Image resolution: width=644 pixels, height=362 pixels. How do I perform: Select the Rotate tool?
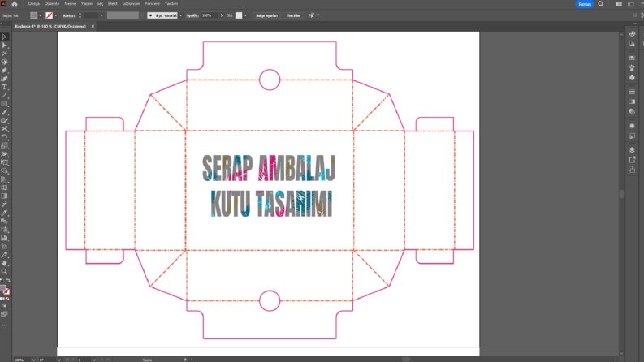5,137
